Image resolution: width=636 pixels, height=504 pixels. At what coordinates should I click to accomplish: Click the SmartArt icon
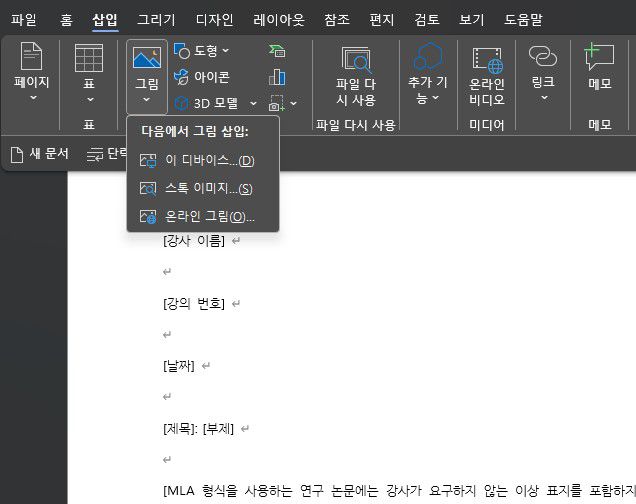(277, 50)
